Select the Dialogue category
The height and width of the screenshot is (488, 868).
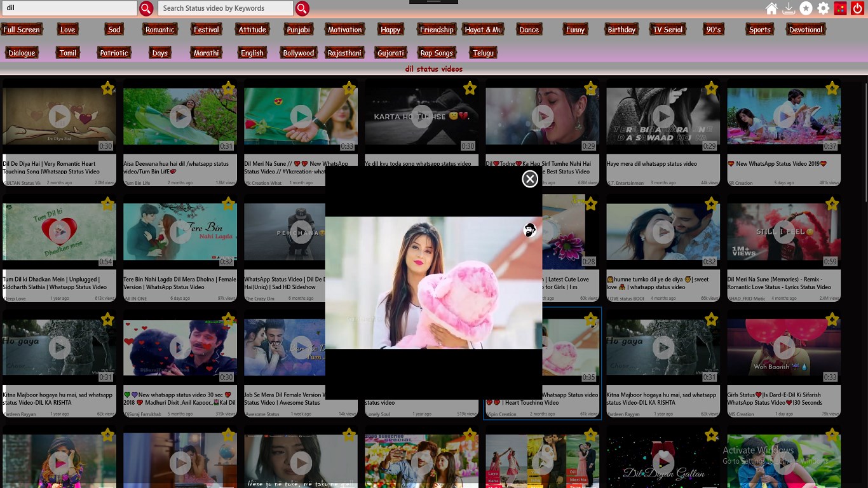coord(22,53)
